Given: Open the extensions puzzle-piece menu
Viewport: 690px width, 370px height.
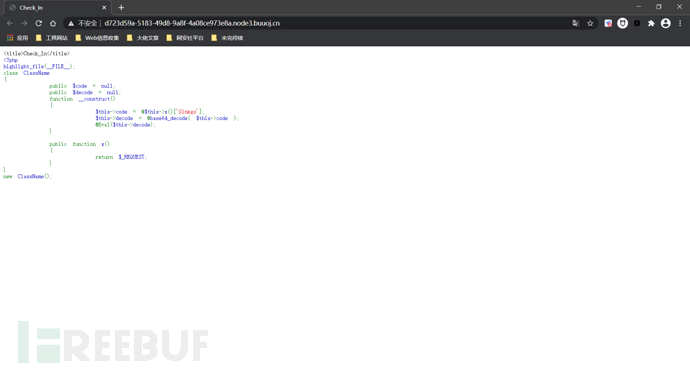Looking at the screenshot, I should (651, 23).
